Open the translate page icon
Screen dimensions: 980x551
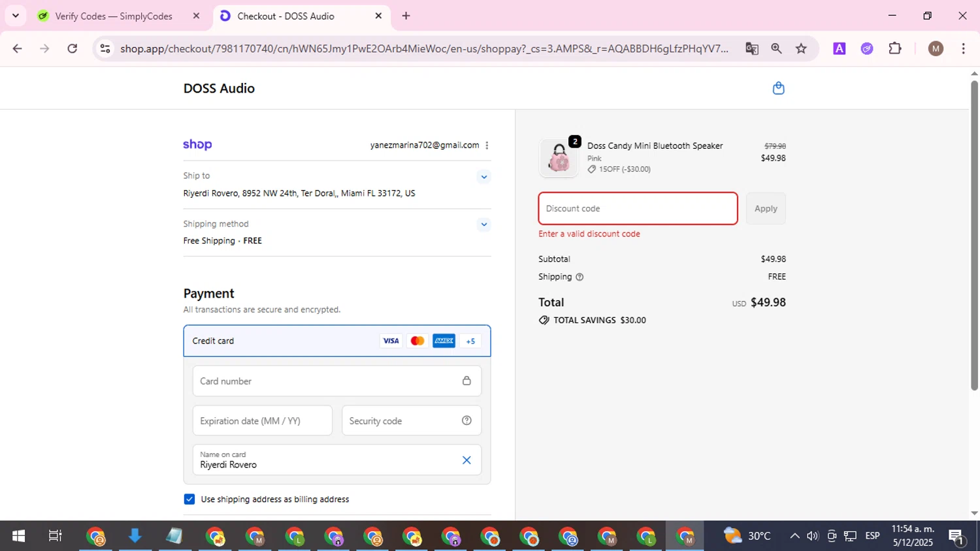tap(752, 48)
